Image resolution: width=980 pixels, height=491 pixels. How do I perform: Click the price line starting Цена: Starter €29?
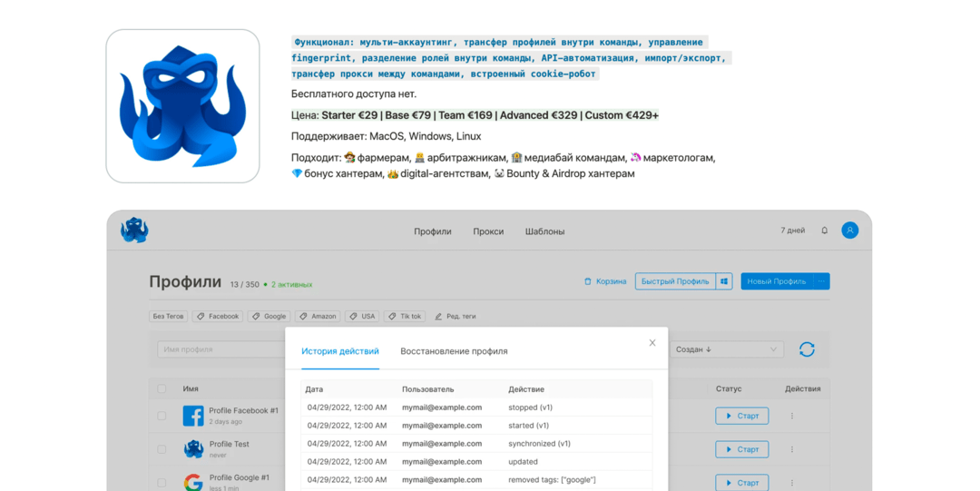pyautogui.click(x=475, y=115)
